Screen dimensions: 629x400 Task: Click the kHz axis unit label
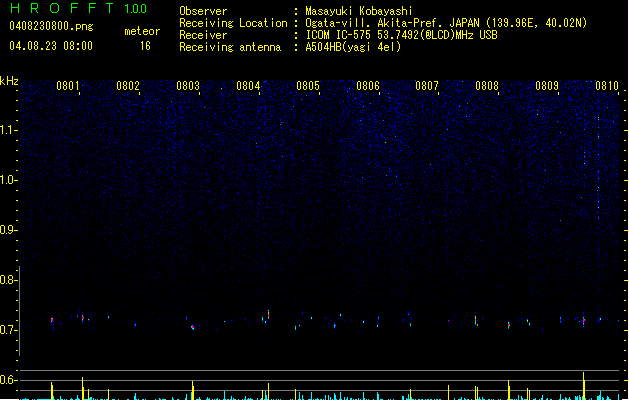(x=9, y=81)
